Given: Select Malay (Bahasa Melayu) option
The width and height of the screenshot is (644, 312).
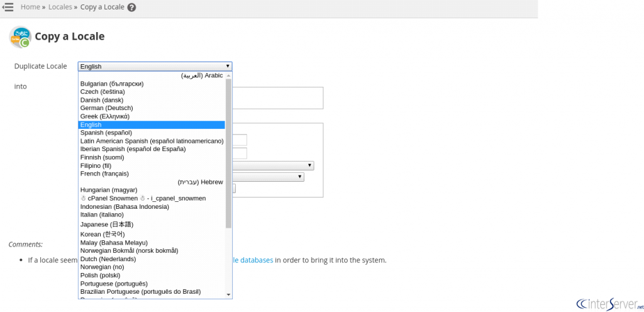Looking at the screenshot, I should coord(152,243).
